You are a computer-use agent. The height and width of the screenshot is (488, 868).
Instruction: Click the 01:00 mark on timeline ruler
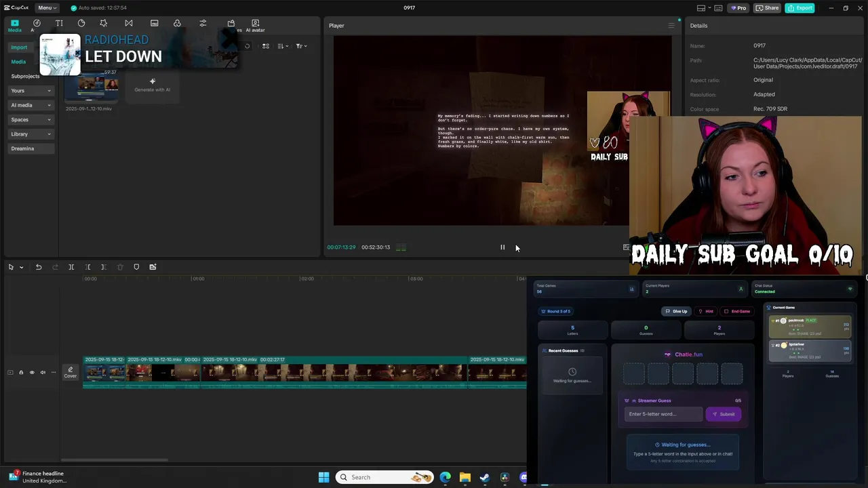[197, 279]
